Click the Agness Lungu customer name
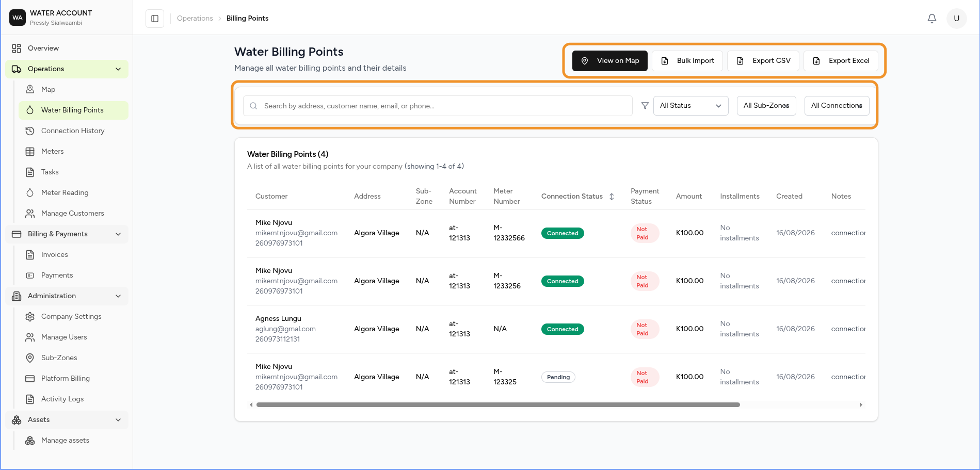 pyautogui.click(x=278, y=319)
